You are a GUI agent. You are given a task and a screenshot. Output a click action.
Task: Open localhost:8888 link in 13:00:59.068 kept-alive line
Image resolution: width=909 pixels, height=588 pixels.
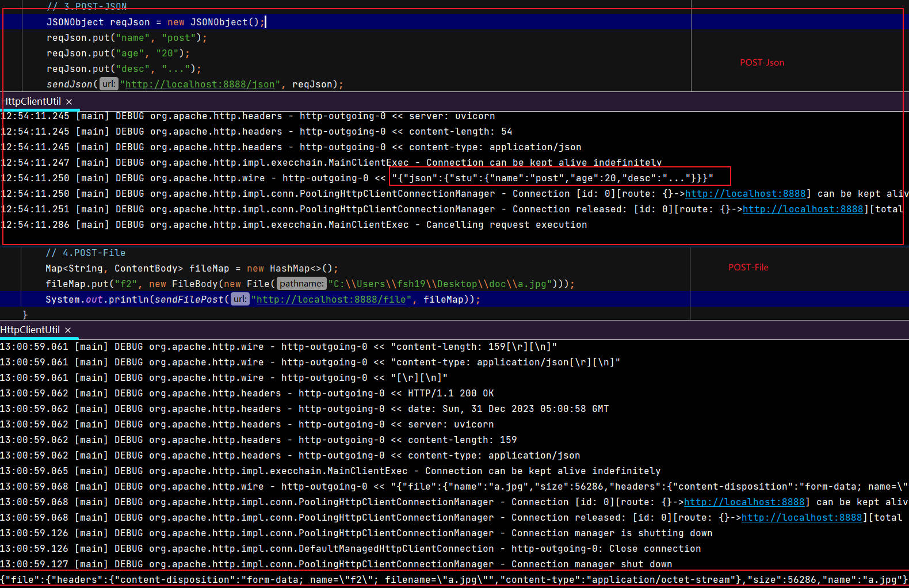[744, 502]
